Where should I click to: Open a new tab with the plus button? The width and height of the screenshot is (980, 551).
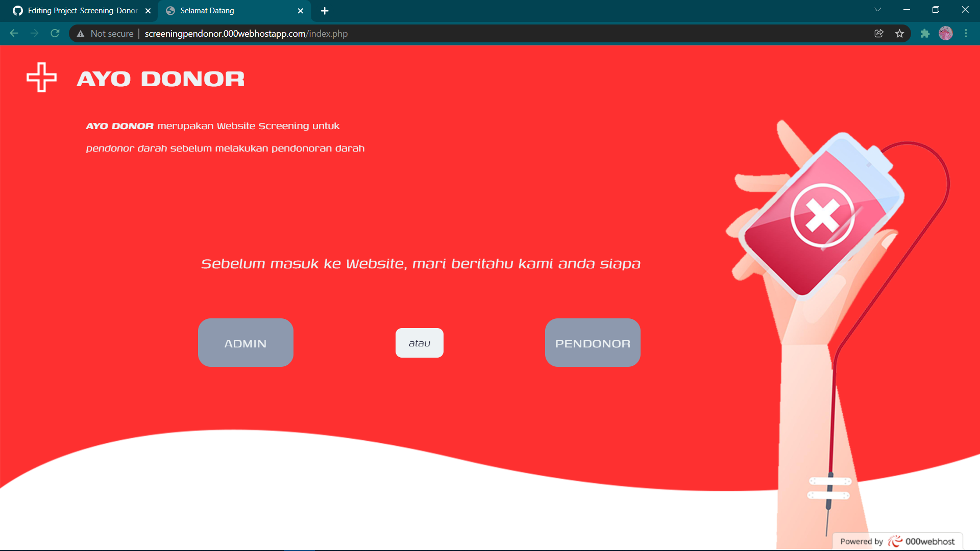coord(325,11)
